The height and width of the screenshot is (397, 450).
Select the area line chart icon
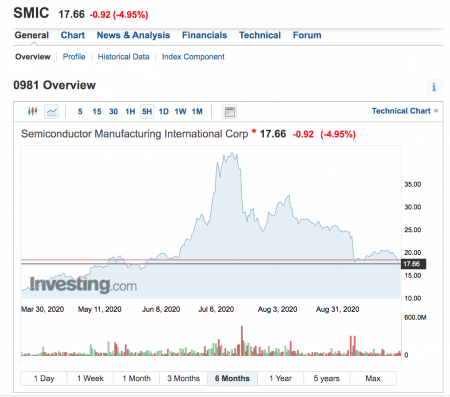(52, 111)
